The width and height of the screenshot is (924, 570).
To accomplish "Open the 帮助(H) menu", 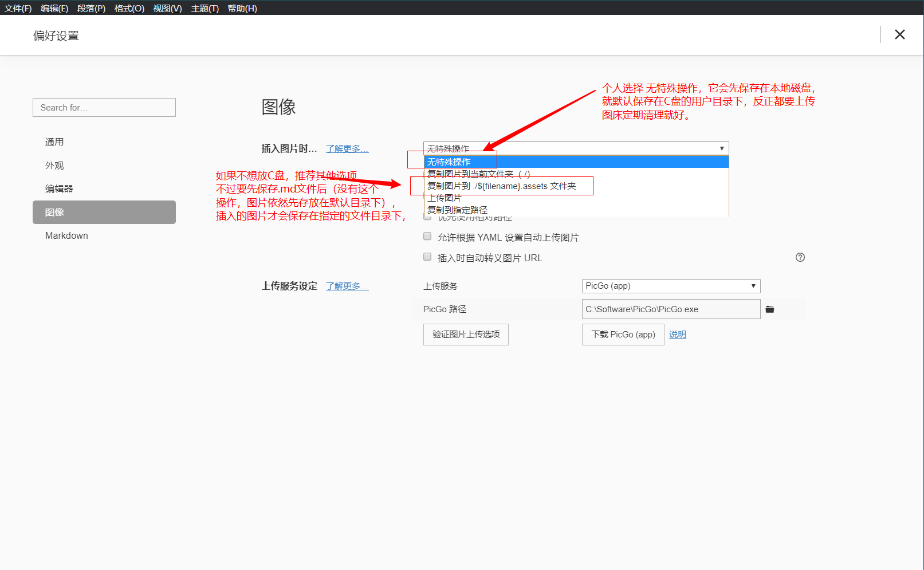I will (242, 9).
